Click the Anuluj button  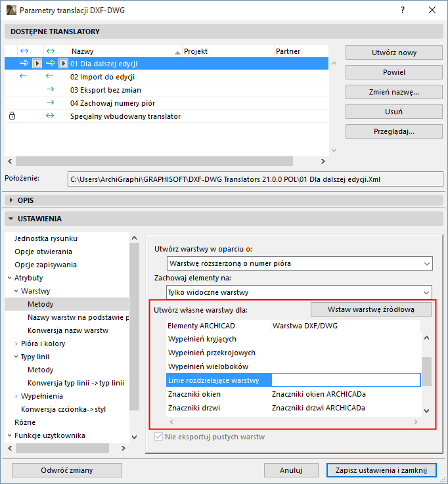point(291,470)
